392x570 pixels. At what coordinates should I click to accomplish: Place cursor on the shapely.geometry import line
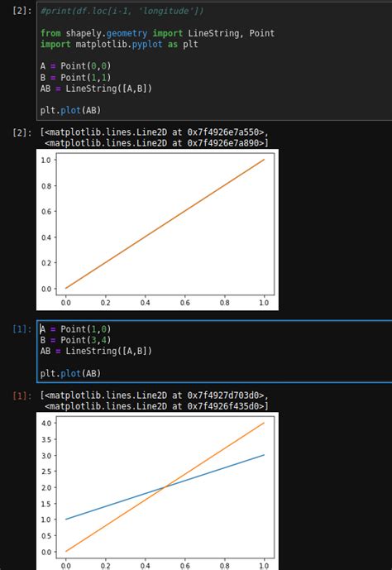(x=157, y=33)
